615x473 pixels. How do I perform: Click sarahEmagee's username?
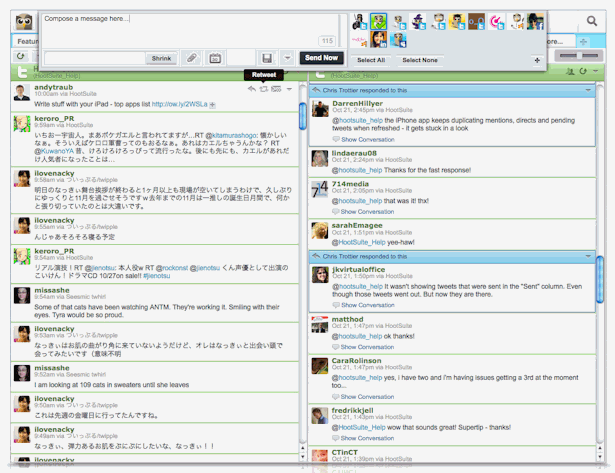(x=357, y=225)
